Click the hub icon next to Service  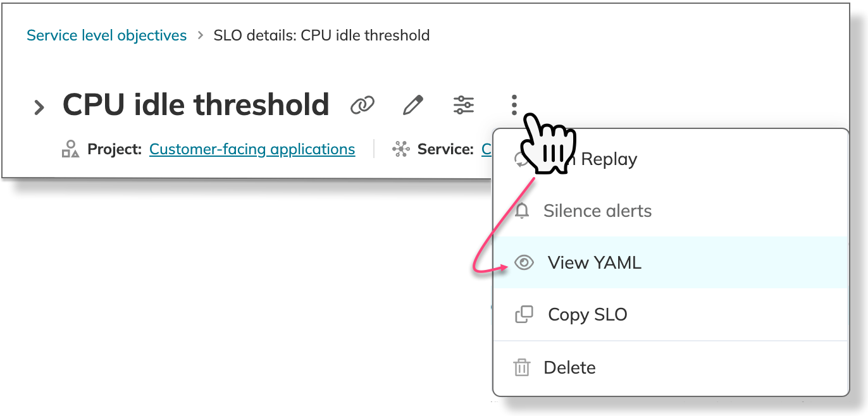click(x=400, y=149)
